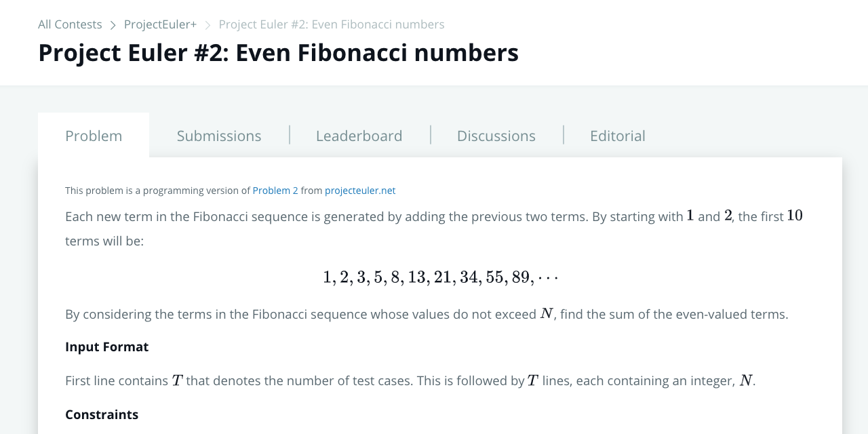
Task: Open the All Contests breadcrumb link
Action: pos(70,24)
